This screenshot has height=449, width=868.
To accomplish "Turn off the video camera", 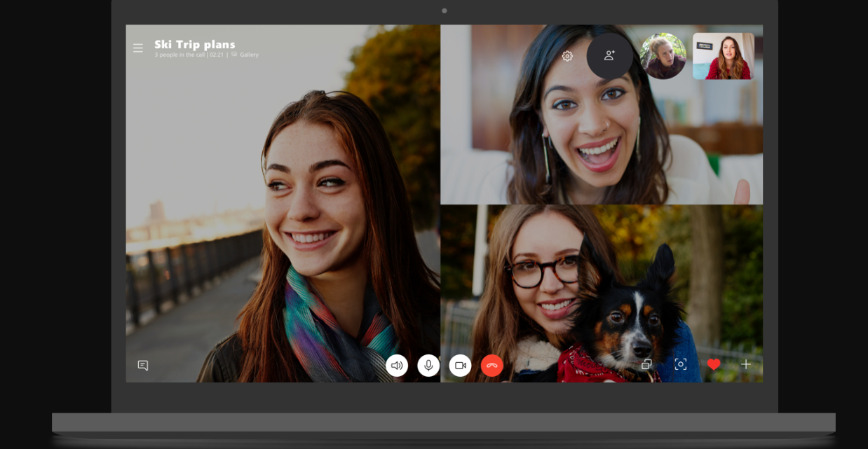I will tap(460, 365).
